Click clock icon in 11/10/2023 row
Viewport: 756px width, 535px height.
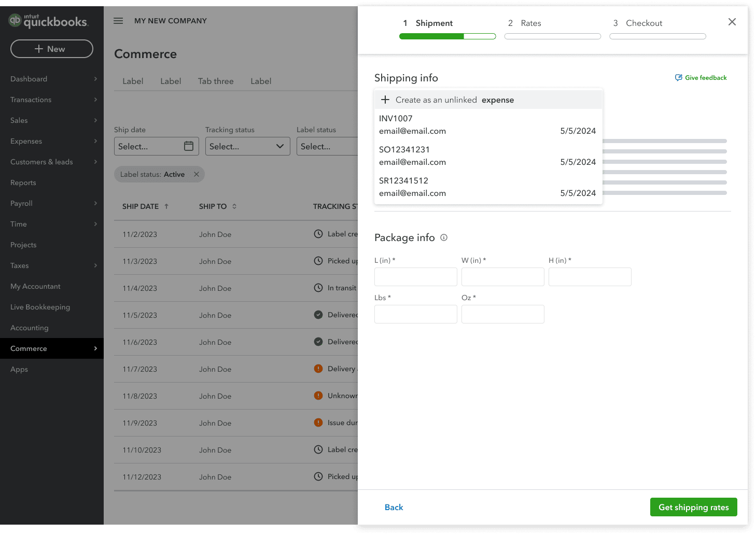point(318,449)
